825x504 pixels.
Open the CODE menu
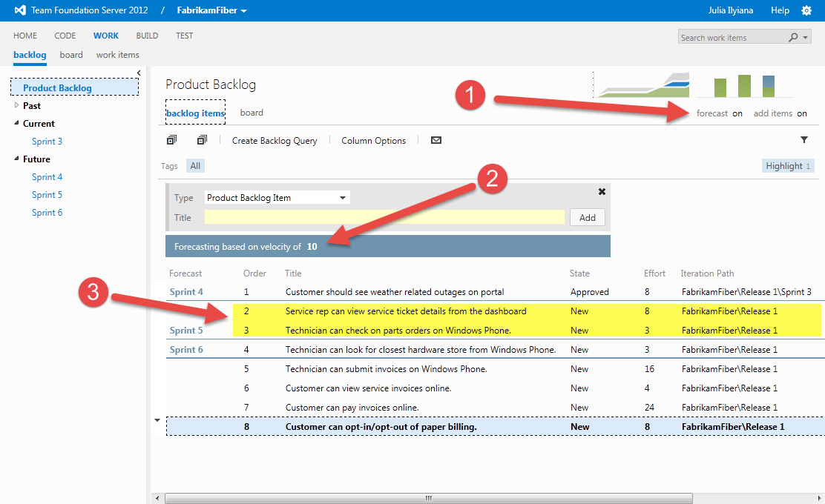65,36
